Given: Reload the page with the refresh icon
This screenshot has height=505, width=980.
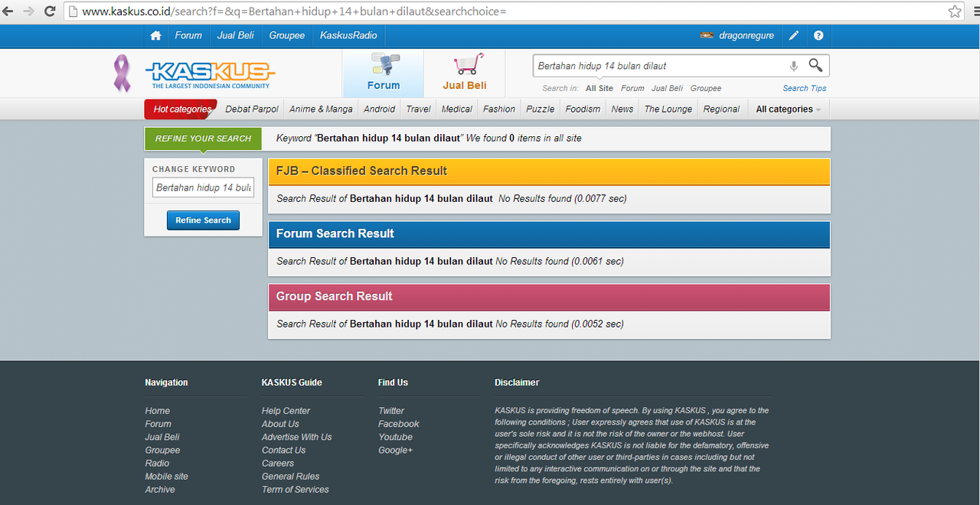Looking at the screenshot, I should click(x=50, y=11).
